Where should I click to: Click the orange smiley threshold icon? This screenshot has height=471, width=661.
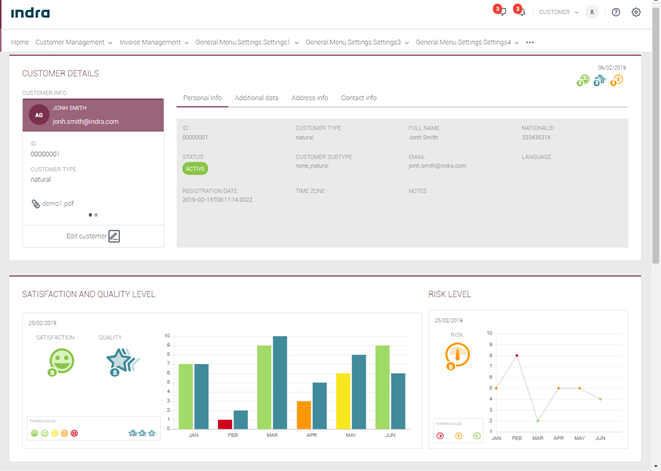pos(64,433)
